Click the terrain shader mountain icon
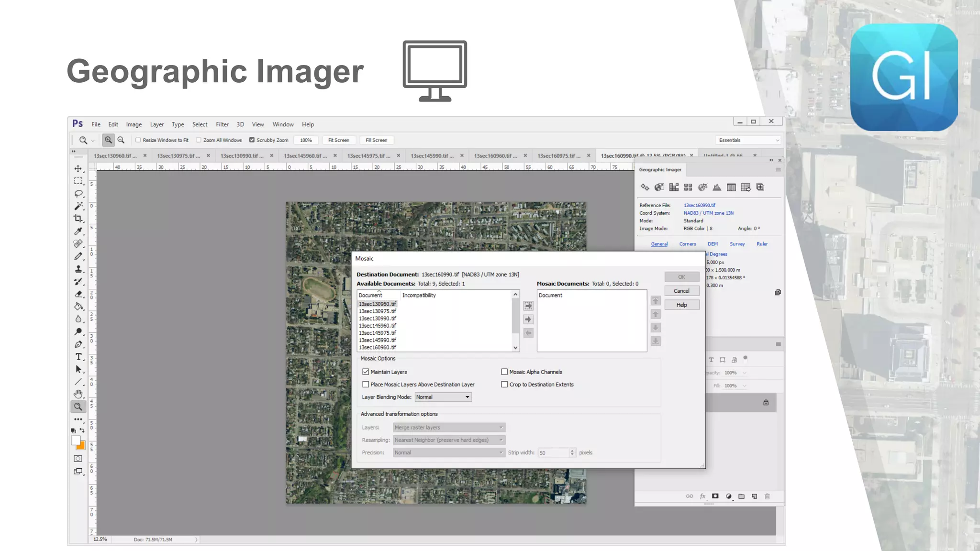Viewport: 980px width, 551px height. pyautogui.click(x=717, y=187)
